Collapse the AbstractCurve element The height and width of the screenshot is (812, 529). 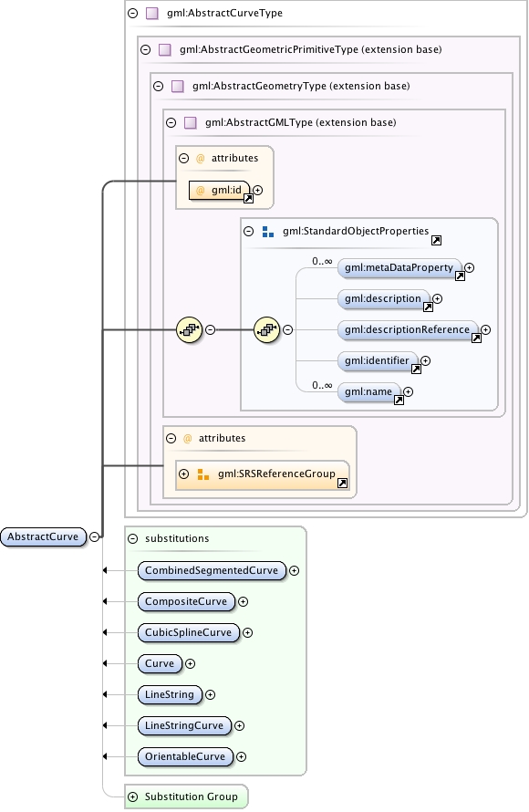coord(94,537)
